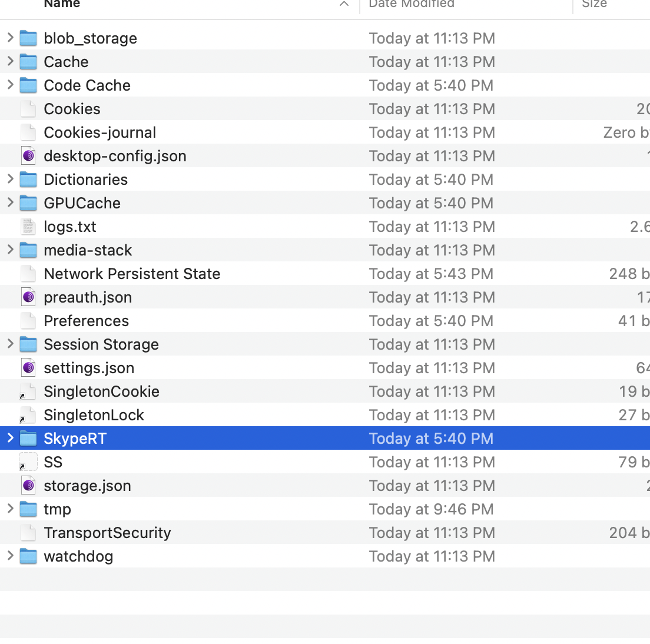
Task: Select the TransportSecurity file name
Action: click(x=107, y=533)
